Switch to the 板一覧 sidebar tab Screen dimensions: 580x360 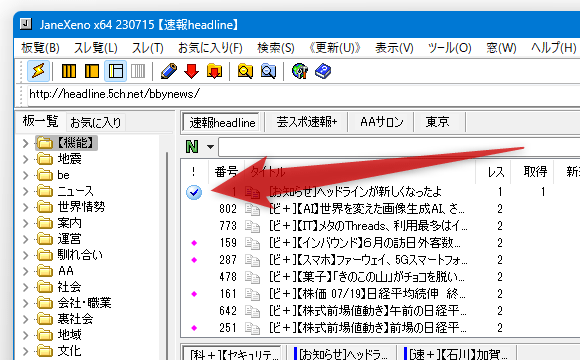[40, 121]
